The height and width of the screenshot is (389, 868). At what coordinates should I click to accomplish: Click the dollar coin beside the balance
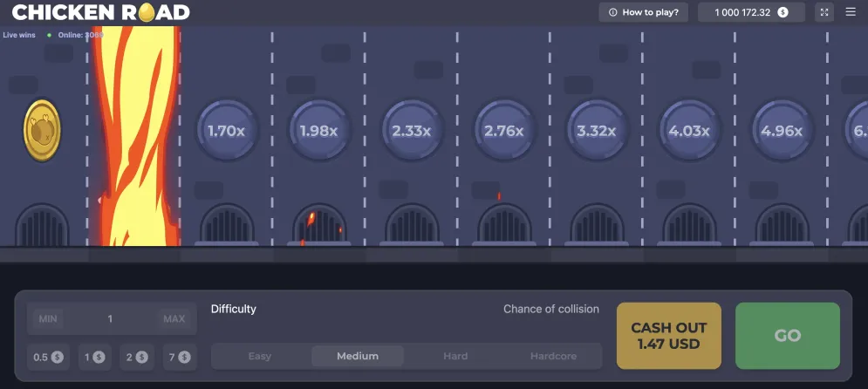click(x=783, y=12)
